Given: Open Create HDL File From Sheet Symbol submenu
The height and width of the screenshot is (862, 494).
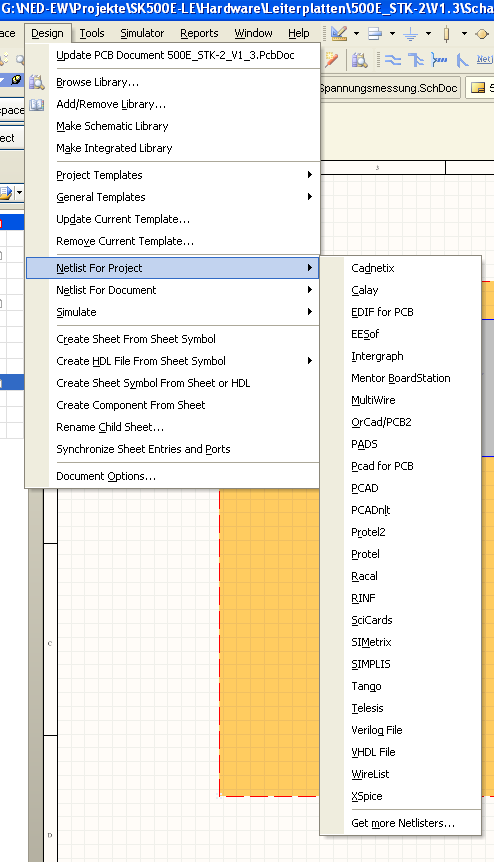Looking at the screenshot, I should click(173, 361).
